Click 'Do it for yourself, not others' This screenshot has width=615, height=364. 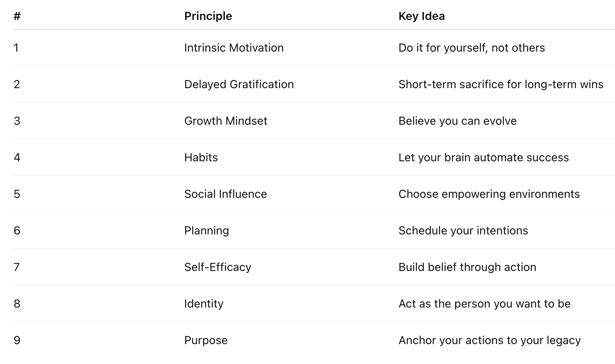point(471,48)
